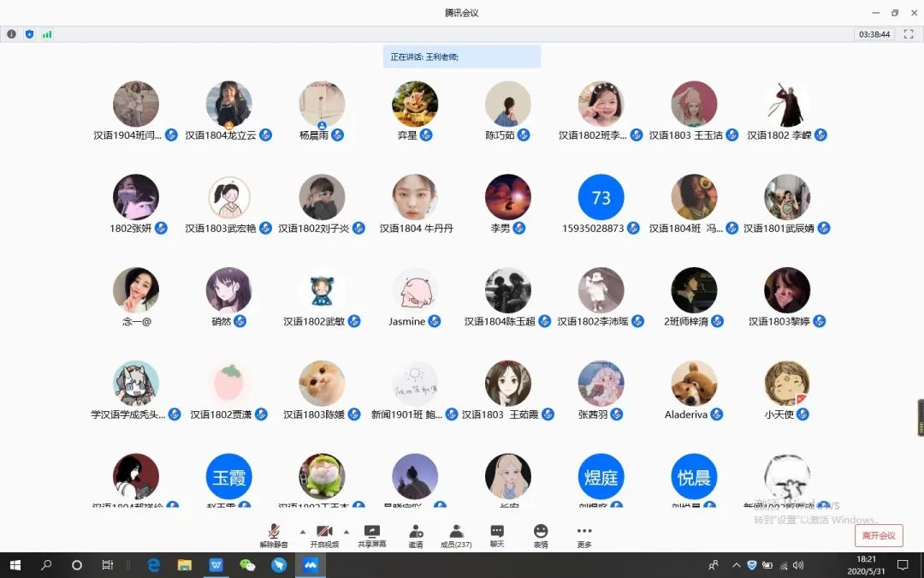Viewport: 924px width, 578px height.
Task: Click the meeting duration timer 03:38:44
Action: point(874,34)
